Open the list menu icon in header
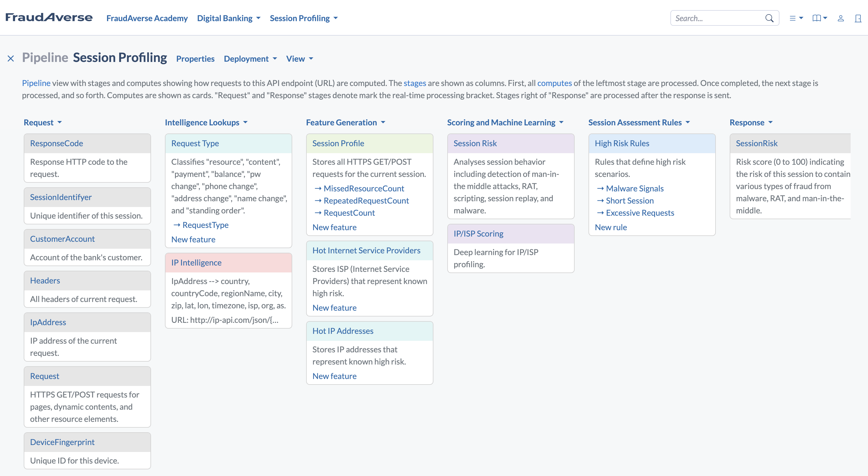This screenshot has height=476, width=868. pyautogui.click(x=796, y=18)
